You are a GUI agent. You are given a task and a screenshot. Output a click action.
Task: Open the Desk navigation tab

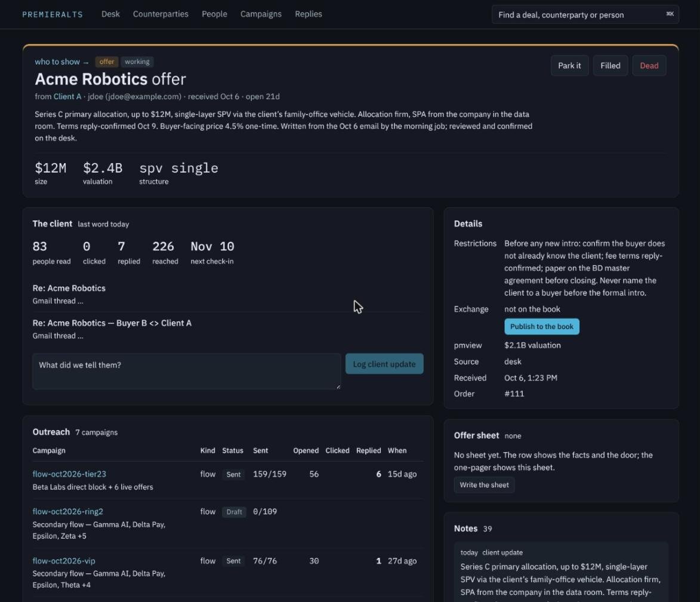[x=110, y=14]
